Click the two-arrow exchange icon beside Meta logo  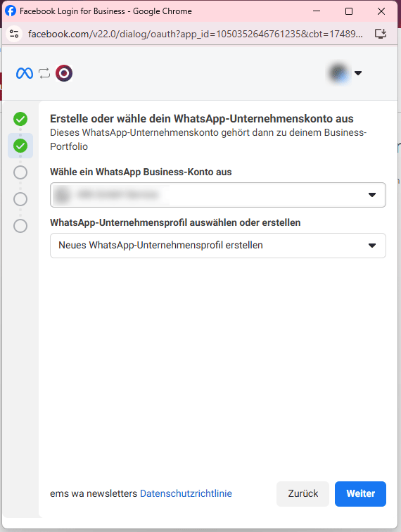click(x=44, y=73)
